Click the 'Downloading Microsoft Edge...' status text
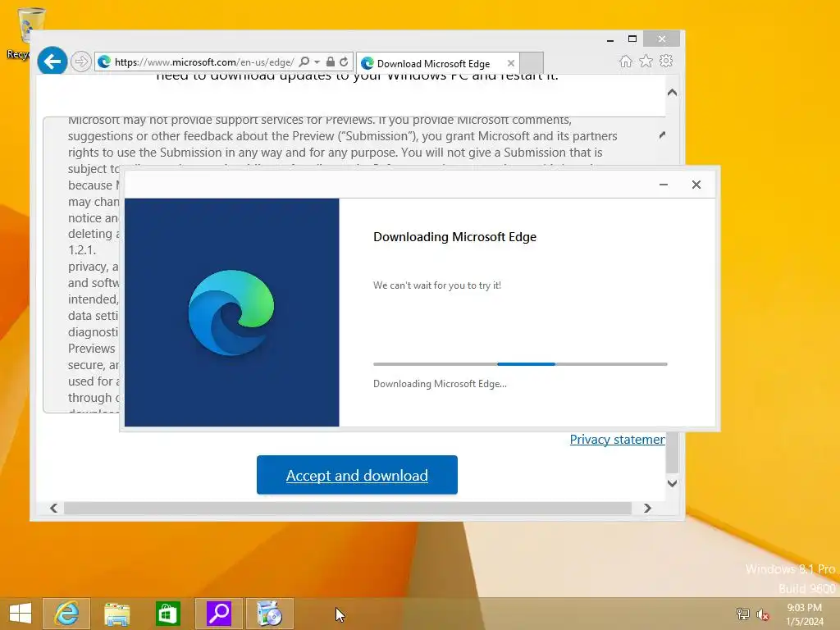 pos(440,384)
